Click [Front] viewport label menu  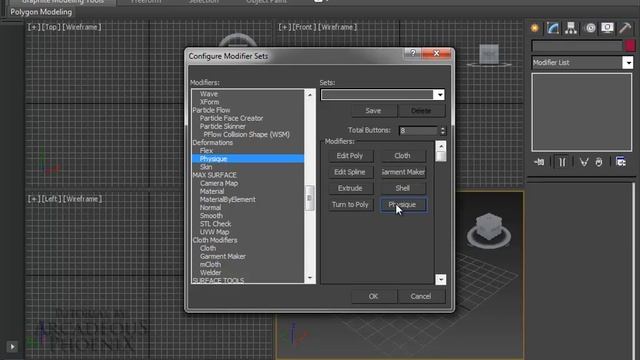303,27
